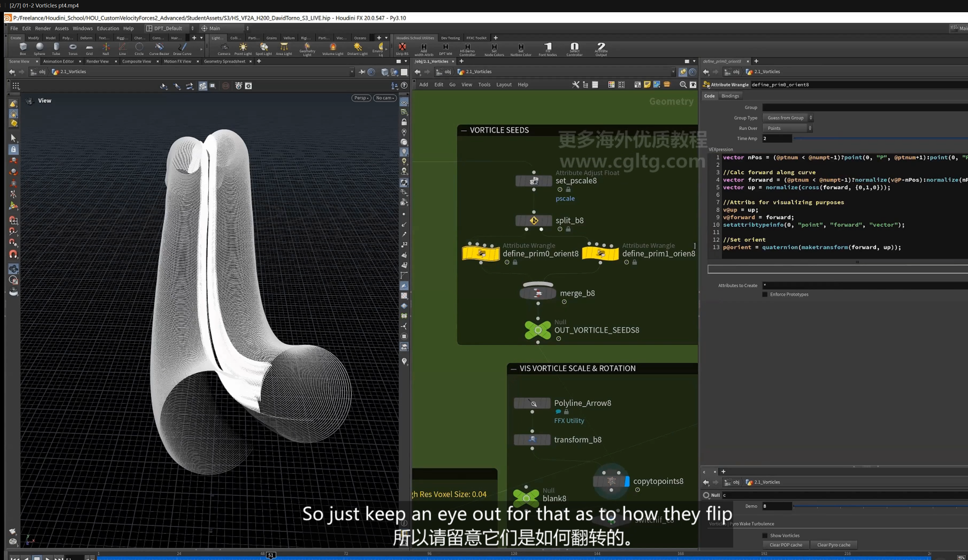Toggle display flag on copytopoints8 node
This screenshot has height=560, width=968.
[627, 481]
